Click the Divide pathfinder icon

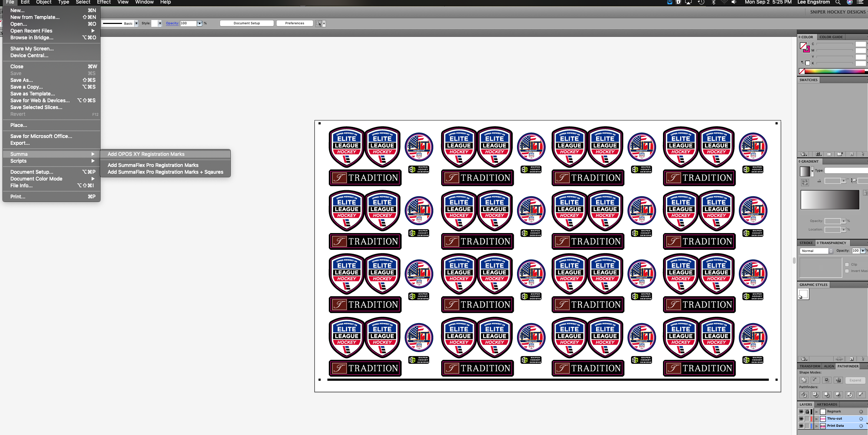(804, 395)
